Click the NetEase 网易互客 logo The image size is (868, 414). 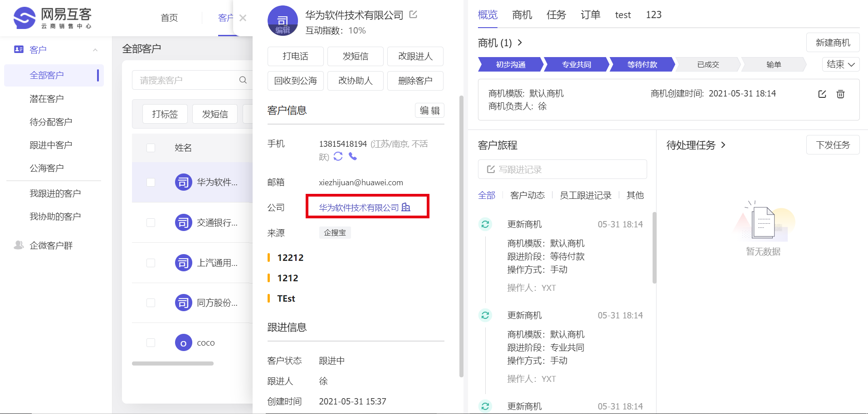52,18
